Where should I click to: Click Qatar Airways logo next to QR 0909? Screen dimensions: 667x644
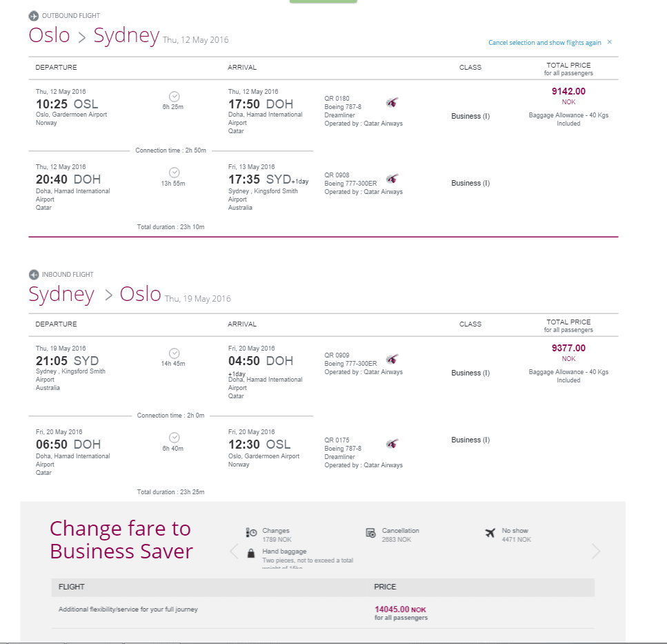[392, 360]
